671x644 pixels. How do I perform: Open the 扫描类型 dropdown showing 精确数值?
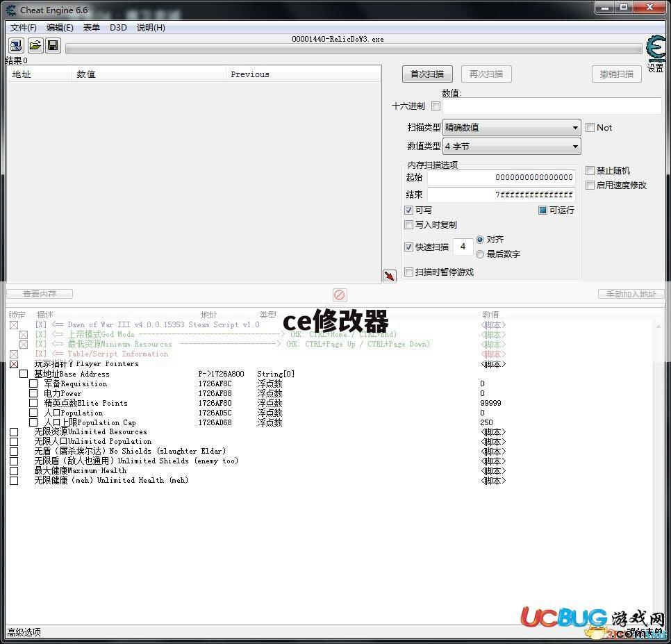[x=512, y=128]
